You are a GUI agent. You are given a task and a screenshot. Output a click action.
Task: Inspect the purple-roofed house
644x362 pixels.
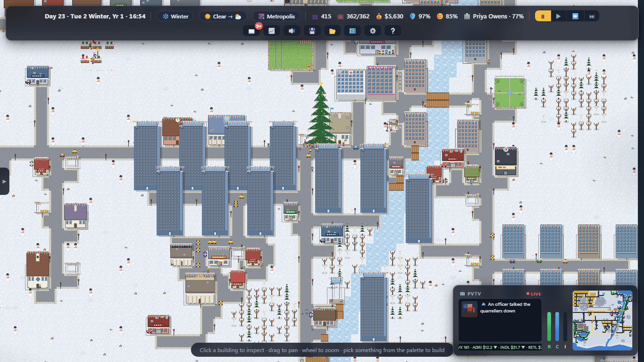[75, 216]
